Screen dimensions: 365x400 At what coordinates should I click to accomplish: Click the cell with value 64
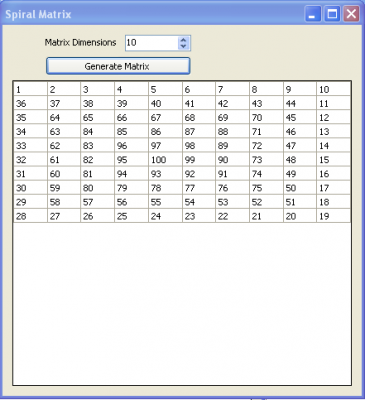[x=64, y=117]
